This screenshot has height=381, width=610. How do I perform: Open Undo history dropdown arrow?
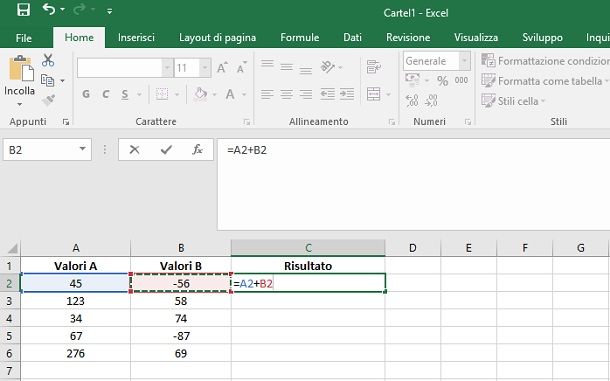tap(62, 10)
